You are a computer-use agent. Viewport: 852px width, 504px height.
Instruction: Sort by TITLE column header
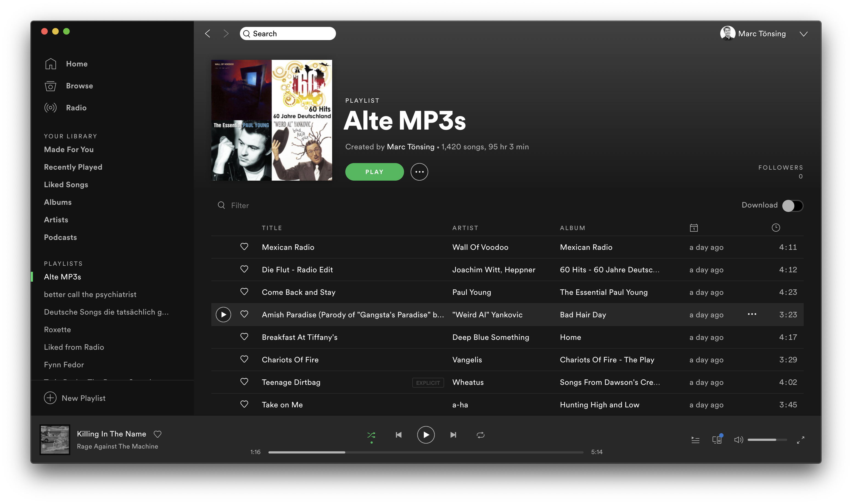pyautogui.click(x=272, y=228)
